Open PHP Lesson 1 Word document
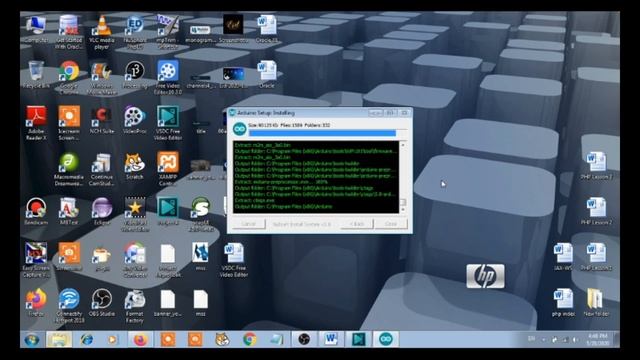 [596, 166]
